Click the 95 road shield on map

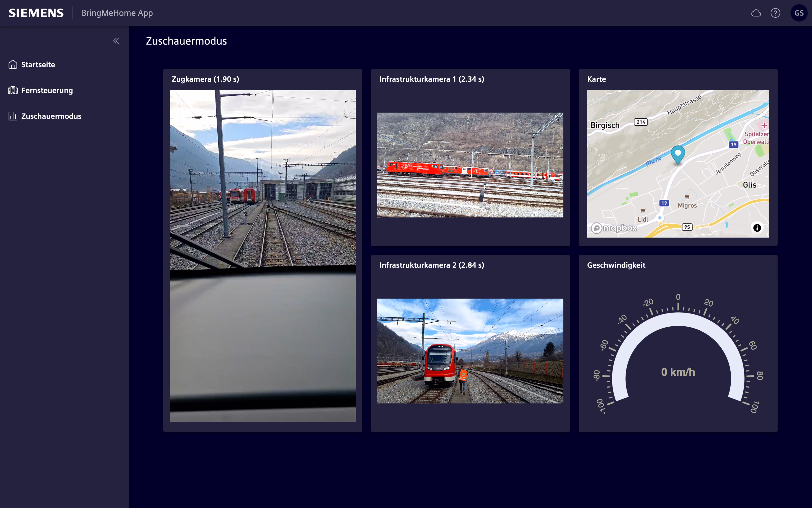click(x=687, y=227)
